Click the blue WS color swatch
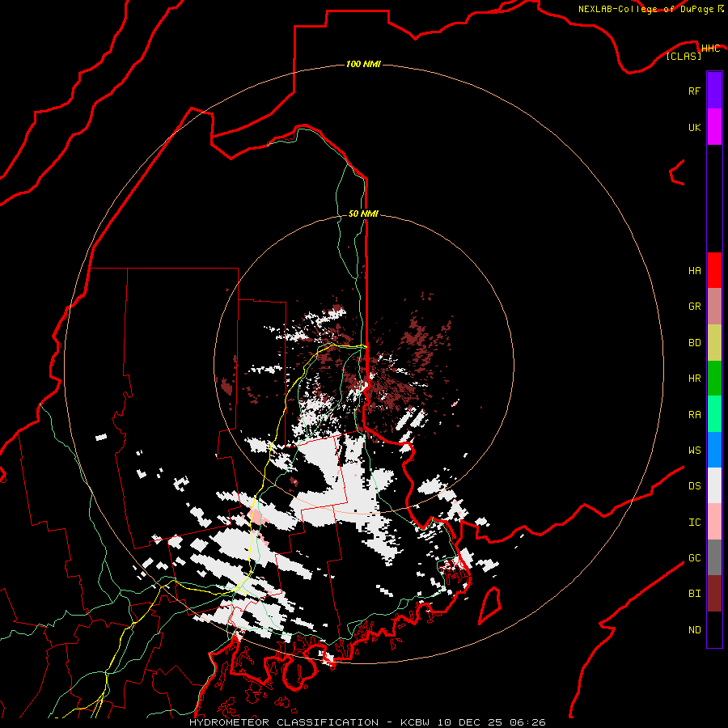Image resolution: width=728 pixels, height=728 pixels. point(714,450)
